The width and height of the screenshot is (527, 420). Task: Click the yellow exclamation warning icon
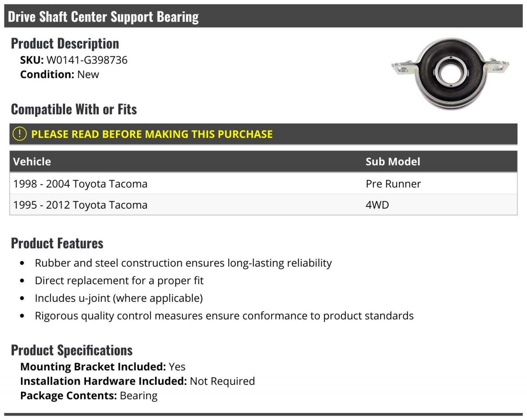[x=20, y=134]
